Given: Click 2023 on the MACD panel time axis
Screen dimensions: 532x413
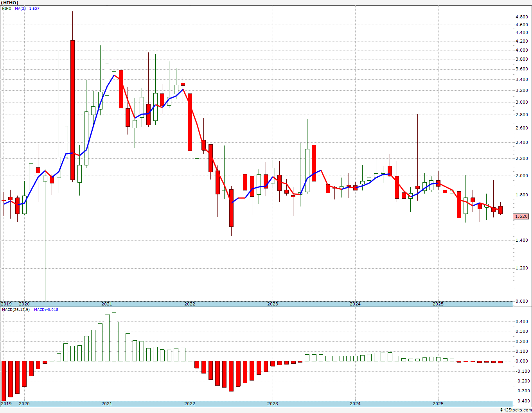Looking at the screenshot, I should pos(273,404).
